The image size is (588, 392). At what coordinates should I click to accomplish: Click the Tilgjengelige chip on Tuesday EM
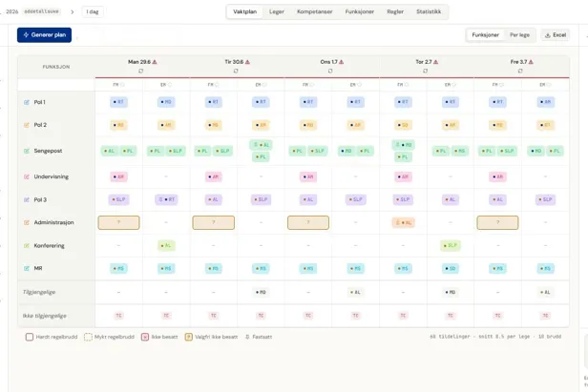261,292
